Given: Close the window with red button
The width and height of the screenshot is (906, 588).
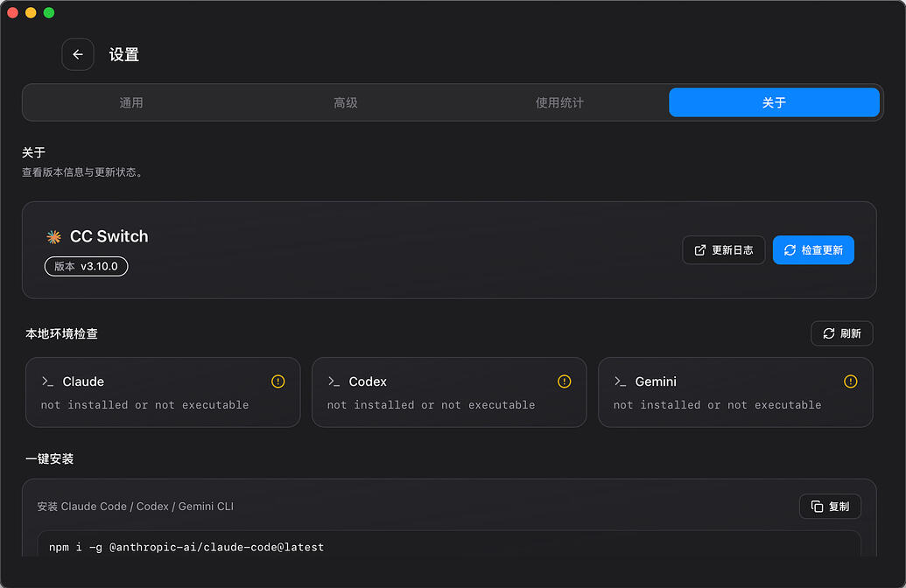Looking at the screenshot, I should pos(13,13).
